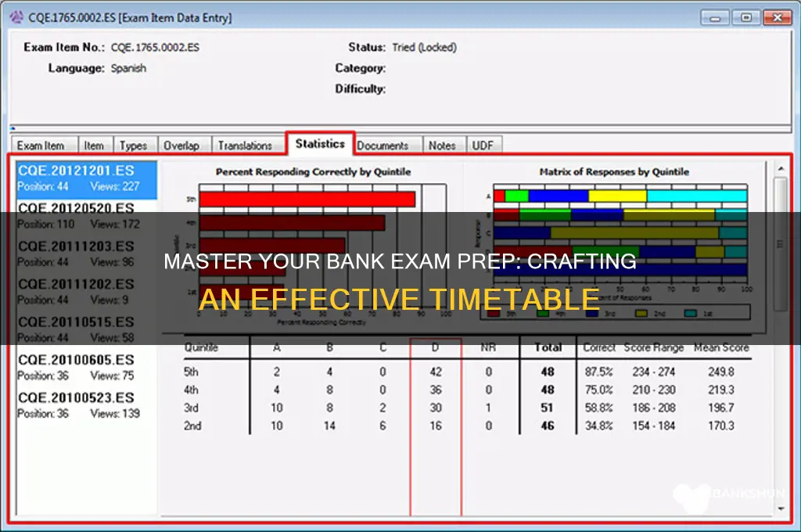
Task: Click the red 5th quintile bar
Action: (x=307, y=199)
